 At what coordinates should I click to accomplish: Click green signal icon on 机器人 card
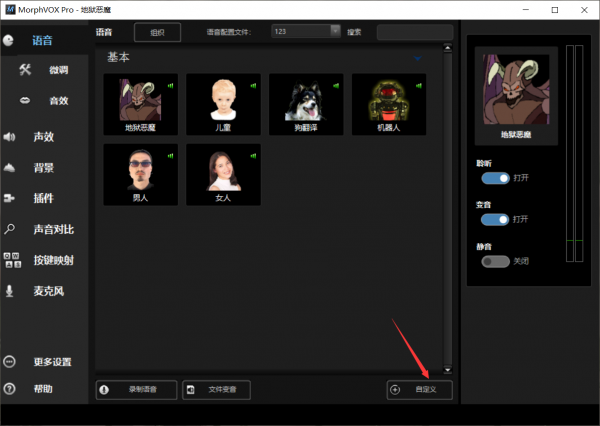pyautogui.click(x=419, y=86)
